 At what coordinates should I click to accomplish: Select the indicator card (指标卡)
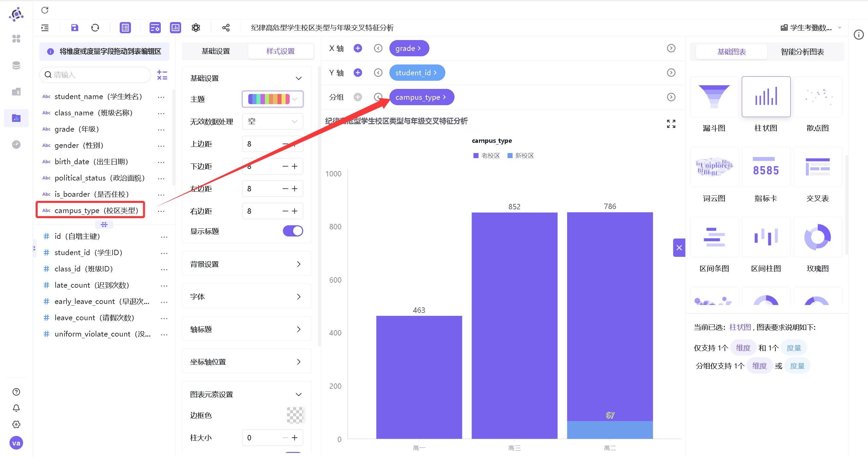tap(766, 167)
